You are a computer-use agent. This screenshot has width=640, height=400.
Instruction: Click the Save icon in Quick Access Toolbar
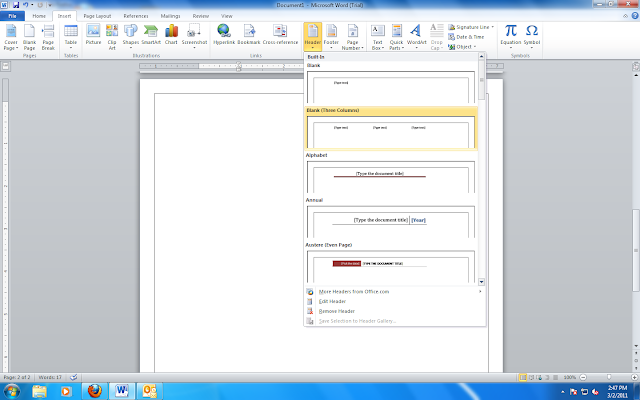[x=16, y=5]
